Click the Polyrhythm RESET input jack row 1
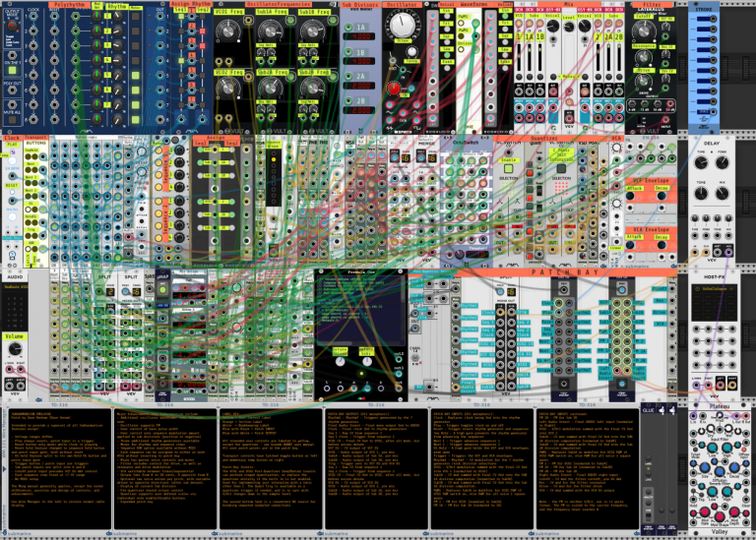Screen dimensions: 756x540 54,16
